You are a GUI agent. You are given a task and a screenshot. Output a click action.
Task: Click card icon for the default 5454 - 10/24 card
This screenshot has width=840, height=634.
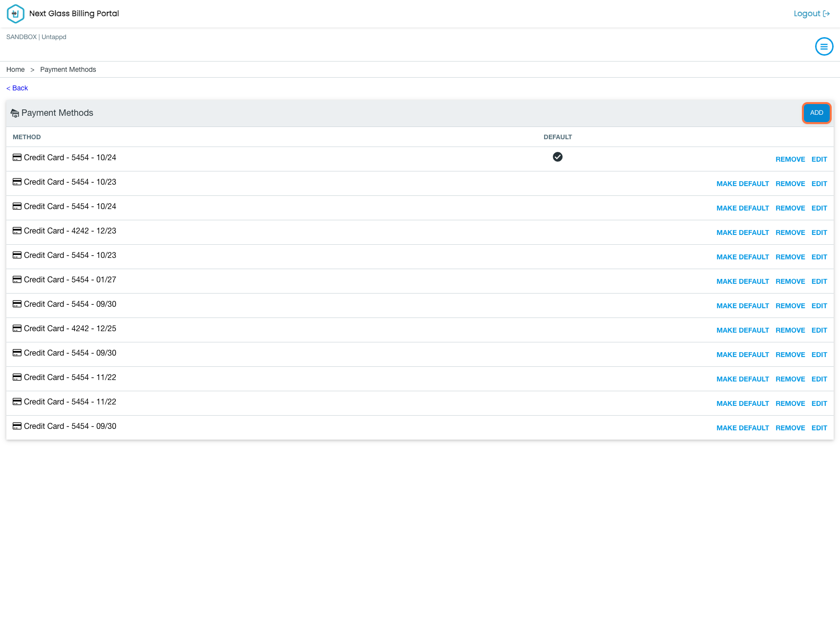click(x=17, y=157)
